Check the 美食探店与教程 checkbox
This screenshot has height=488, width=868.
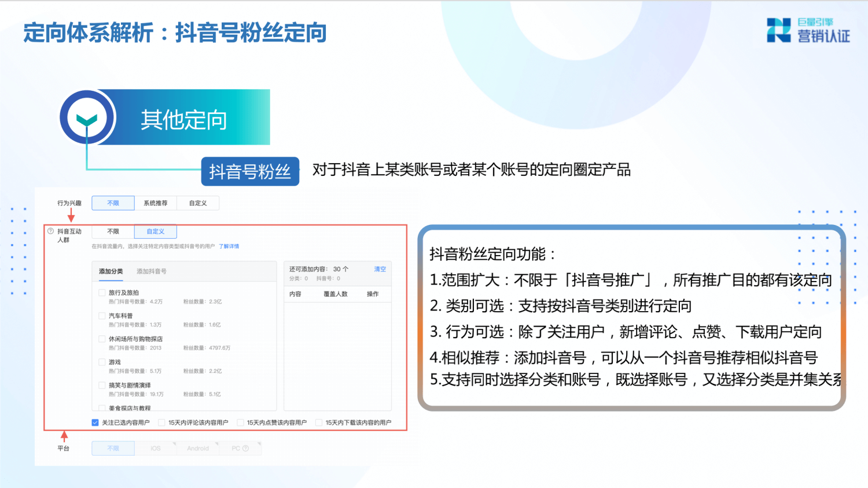tap(102, 408)
